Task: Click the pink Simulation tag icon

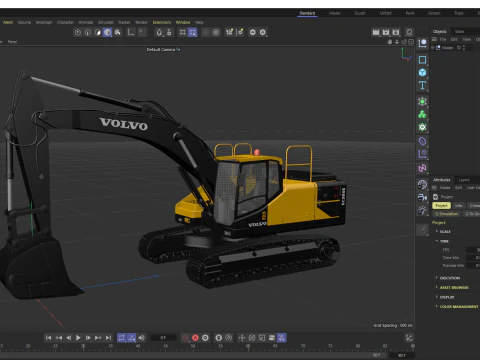Action: (422, 168)
